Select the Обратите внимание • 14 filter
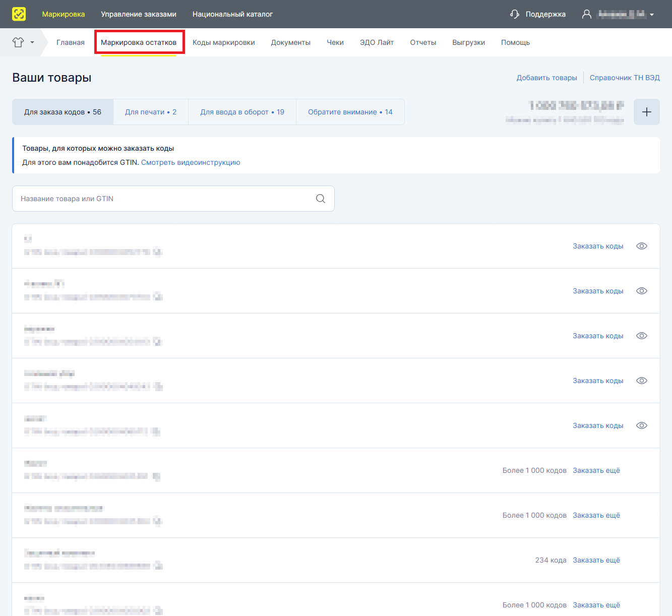The image size is (672, 616). point(350,112)
